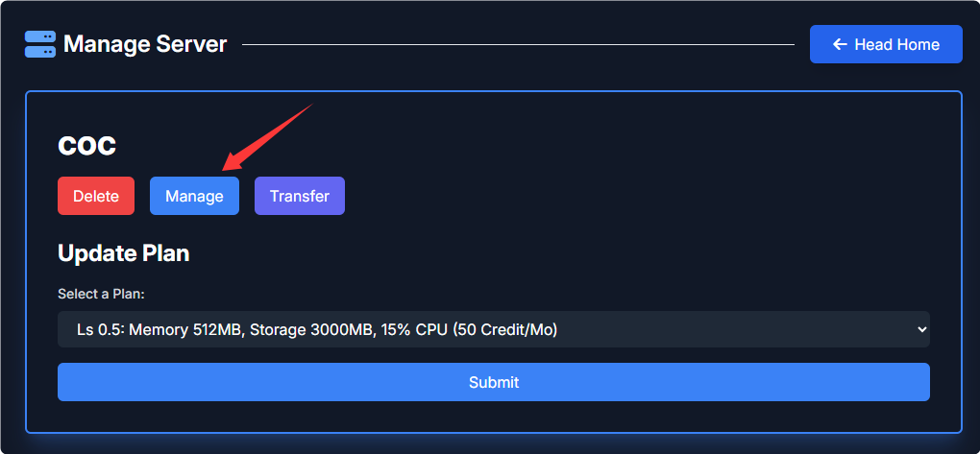Viewport: 980px width, 454px height.
Task: Click the Update Plan section heading
Action: pos(124,253)
